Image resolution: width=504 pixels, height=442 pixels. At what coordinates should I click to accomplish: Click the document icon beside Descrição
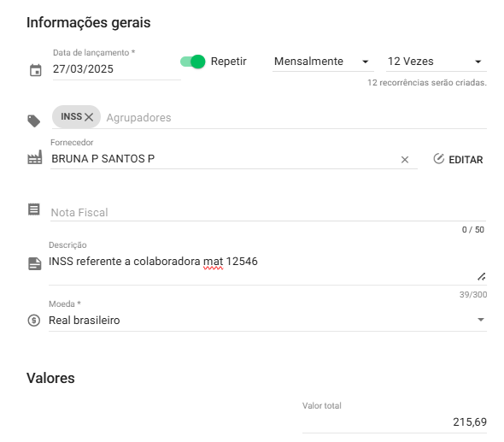[x=35, y=264]
